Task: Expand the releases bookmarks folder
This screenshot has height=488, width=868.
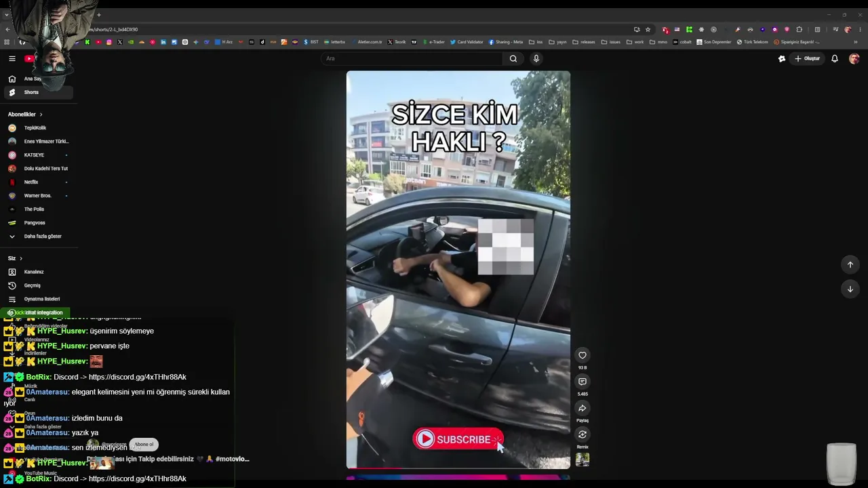Action: (583, 42)
